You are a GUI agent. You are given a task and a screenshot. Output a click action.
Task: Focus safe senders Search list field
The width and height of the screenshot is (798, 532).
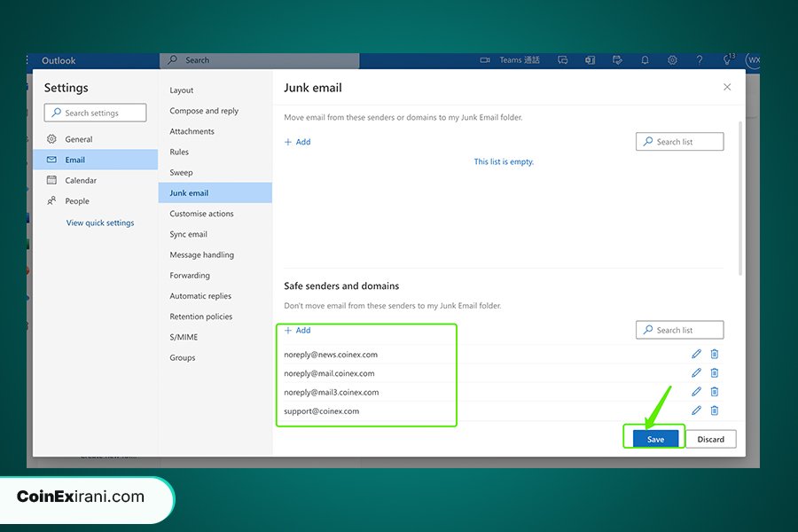click(x=679, y=330)
